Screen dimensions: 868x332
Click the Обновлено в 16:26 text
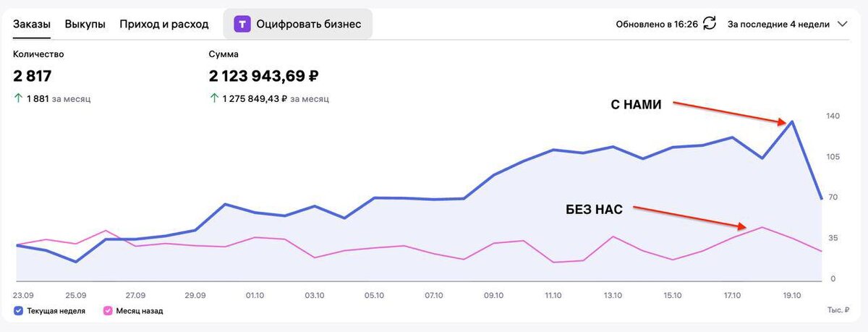coord(657,24)
